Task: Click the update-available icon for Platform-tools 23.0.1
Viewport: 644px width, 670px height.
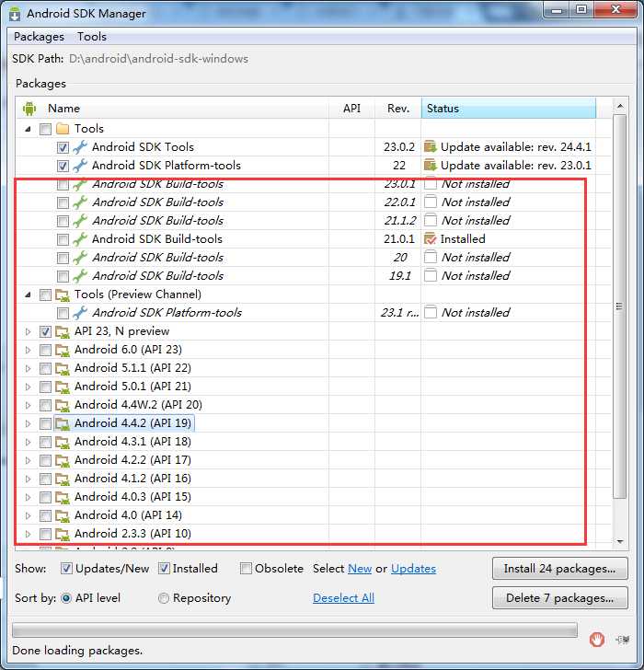Action: [431, 166]
